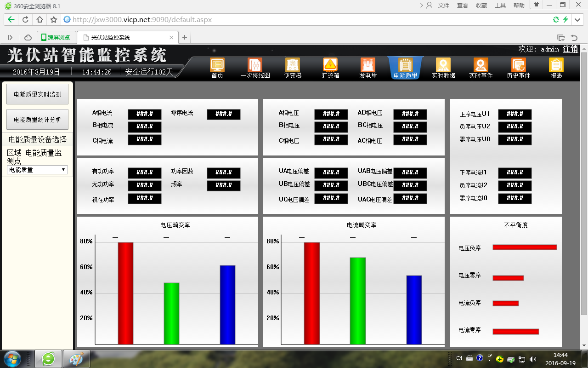Click the taskbar clock showing 14:44

(x=560, y=359)
